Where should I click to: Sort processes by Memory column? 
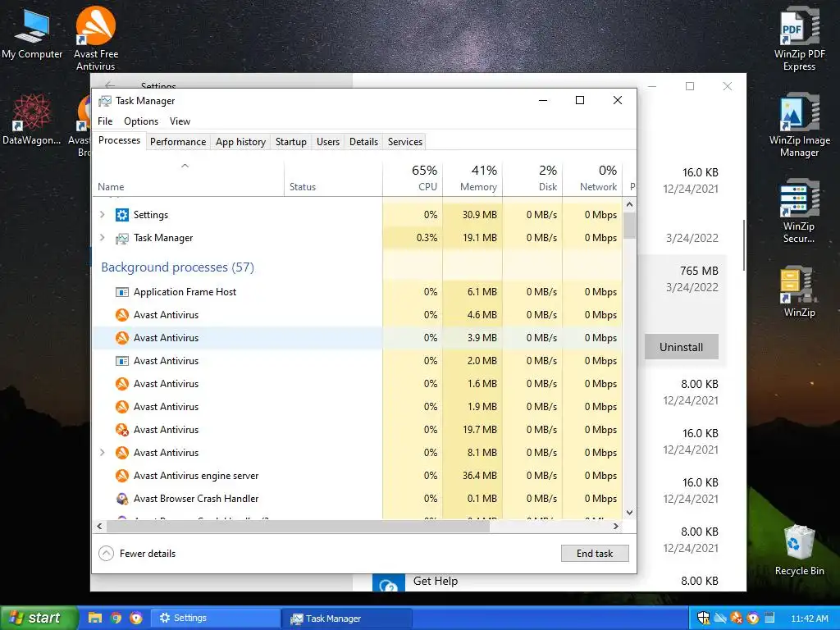click(472, 178)
